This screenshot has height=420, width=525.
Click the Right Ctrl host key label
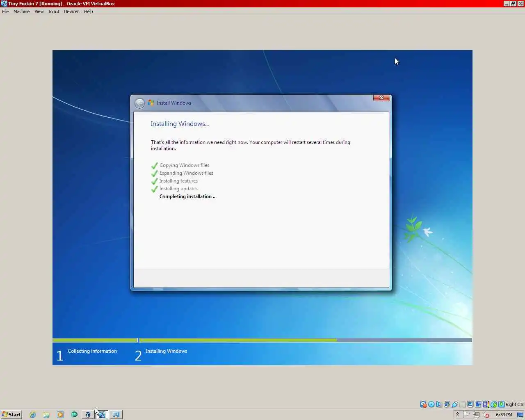(x=515, y=404)
